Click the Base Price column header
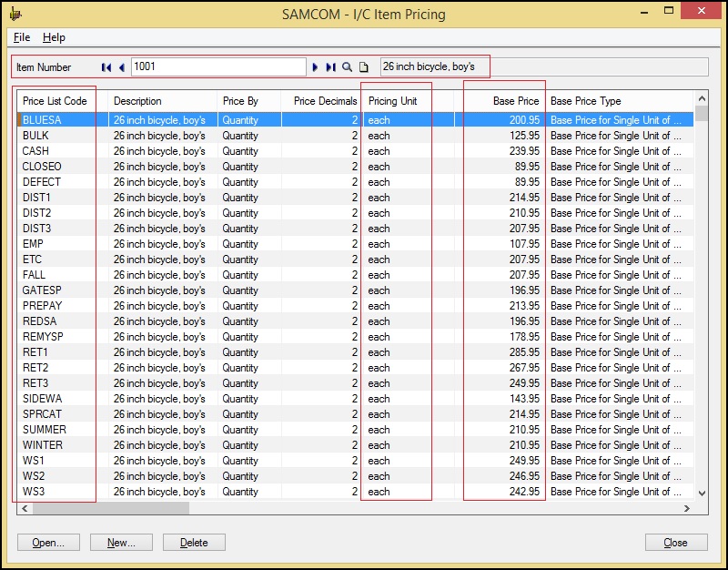This screenshot has width=728, height=570. (505, 101)
